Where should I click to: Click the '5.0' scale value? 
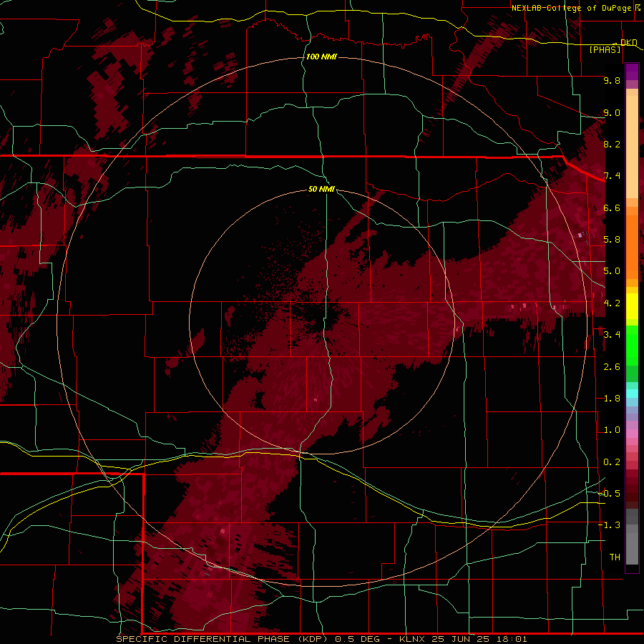click(x=612, y=271)
